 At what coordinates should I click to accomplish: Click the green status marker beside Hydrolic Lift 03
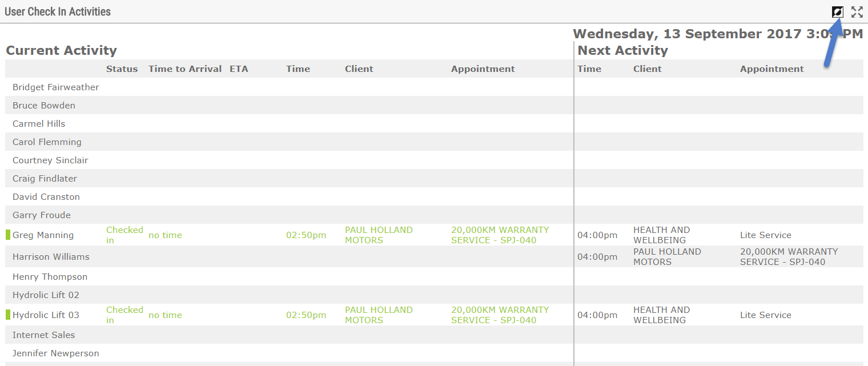(x=8, y=315)
